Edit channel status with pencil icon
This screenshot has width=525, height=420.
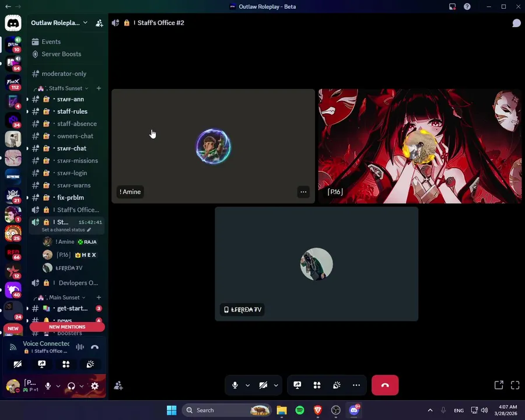point(89,230)
